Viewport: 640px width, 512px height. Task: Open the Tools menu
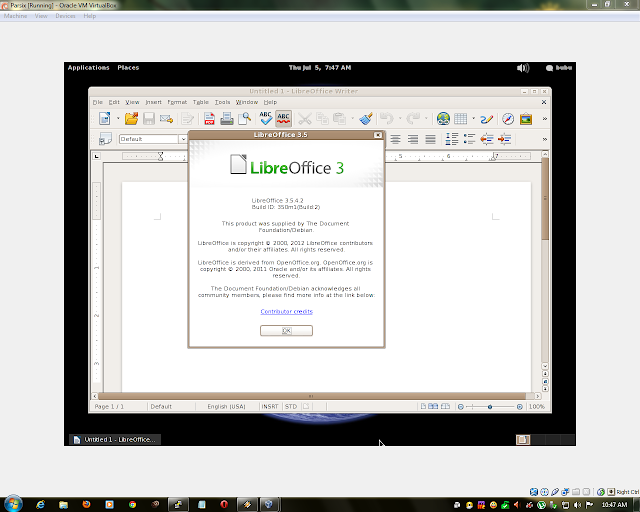point(222,102)
